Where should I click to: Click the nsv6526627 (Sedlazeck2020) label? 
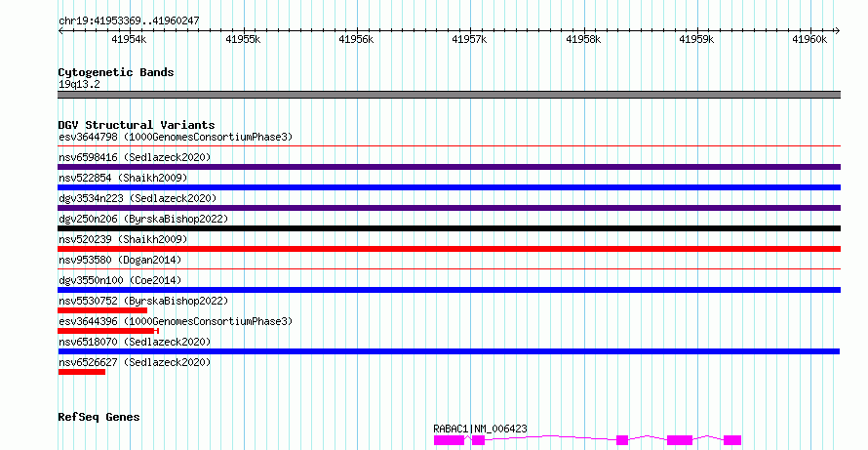(135, 362)
